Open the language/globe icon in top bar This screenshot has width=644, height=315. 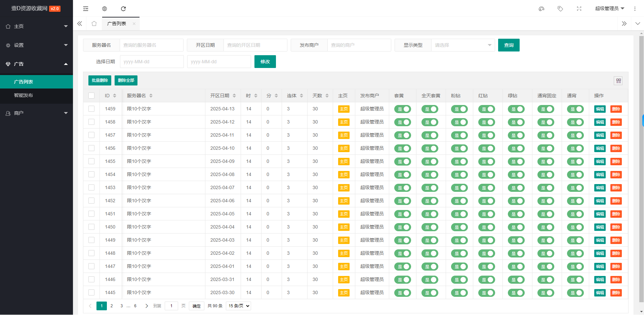(x=105, y=9)
